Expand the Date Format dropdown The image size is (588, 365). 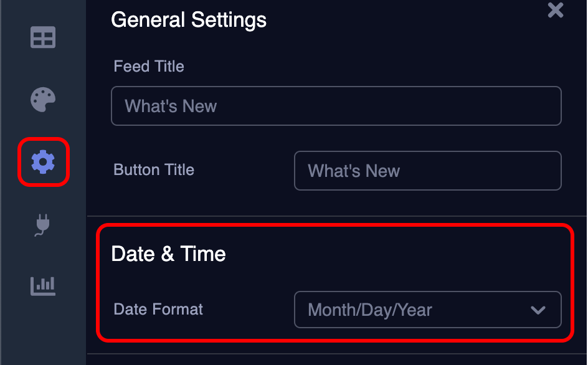(427, 310)
